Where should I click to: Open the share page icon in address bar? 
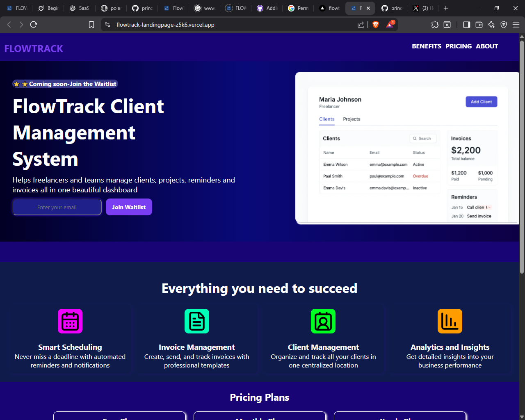[361, 25]
